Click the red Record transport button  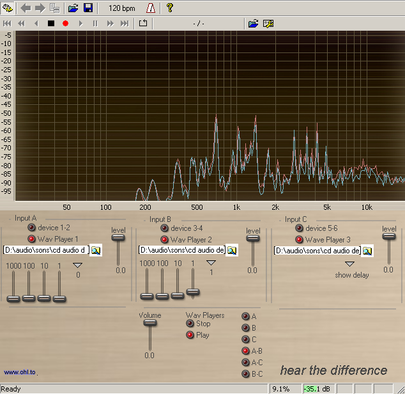point(65,23)
